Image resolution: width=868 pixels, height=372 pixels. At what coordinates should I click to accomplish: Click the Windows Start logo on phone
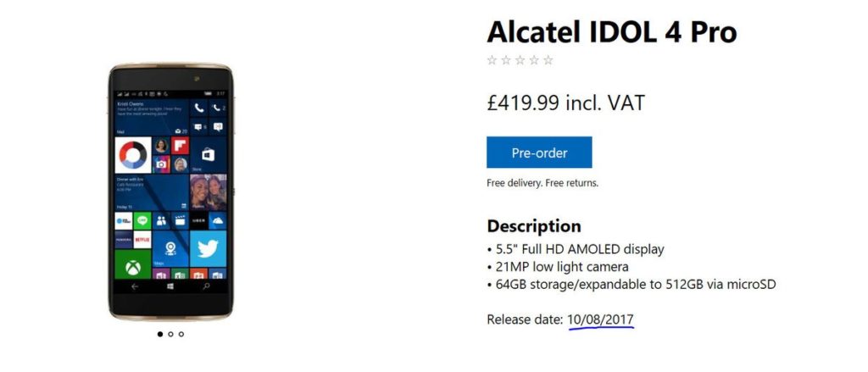click(x=170, y=286)
